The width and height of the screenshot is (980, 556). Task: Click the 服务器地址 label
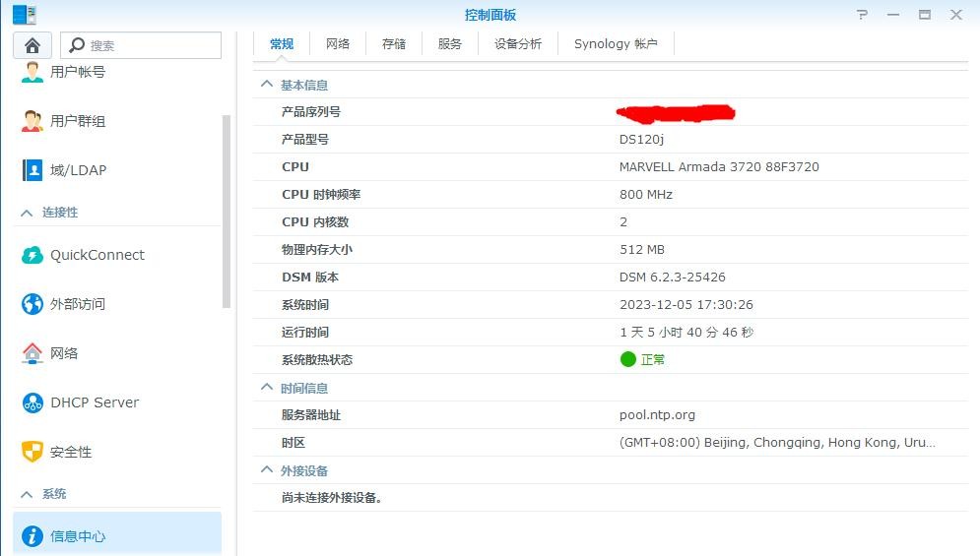310,415
